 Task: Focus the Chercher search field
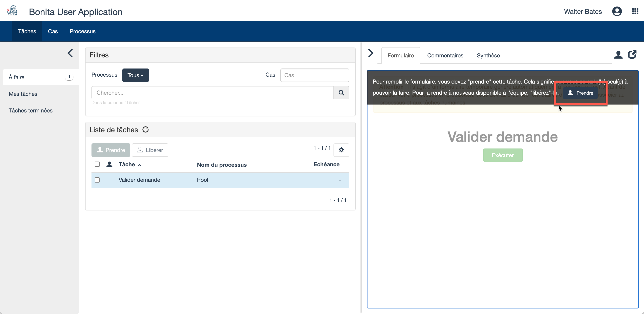pos(212,93)
